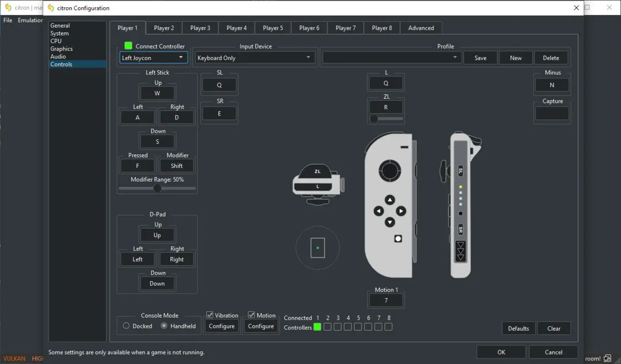Switch to the Player 3 tab

200,28
